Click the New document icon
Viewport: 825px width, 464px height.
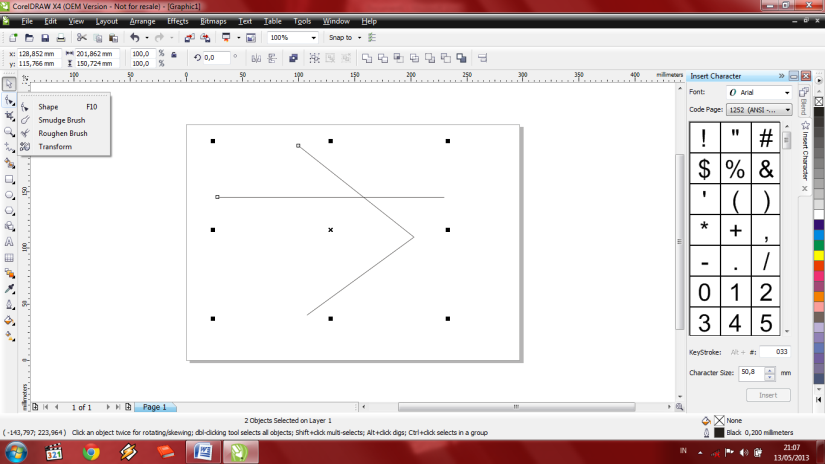coord(13,38)
